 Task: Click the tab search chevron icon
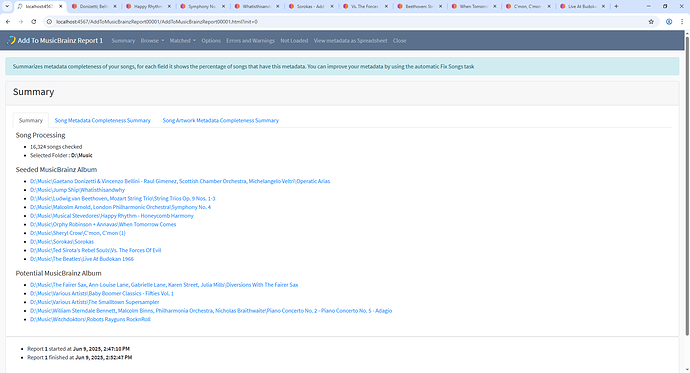coord(7,6)
